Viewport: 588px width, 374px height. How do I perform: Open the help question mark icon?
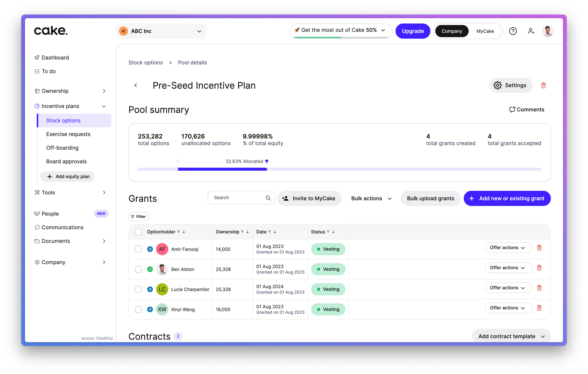[x=513, y=31]
